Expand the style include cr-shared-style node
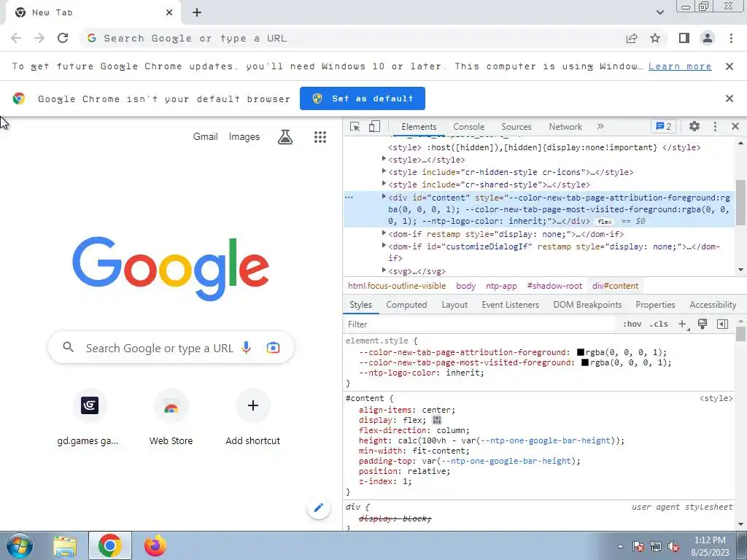The width and height of the screenshot is (747, 560). click(x=384, y=184)
